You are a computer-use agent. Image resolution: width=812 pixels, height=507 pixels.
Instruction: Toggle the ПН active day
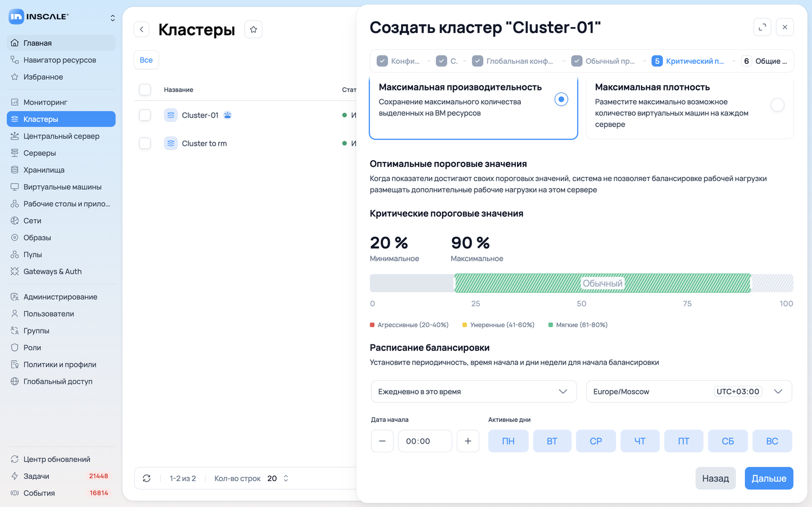click(508, 441)
